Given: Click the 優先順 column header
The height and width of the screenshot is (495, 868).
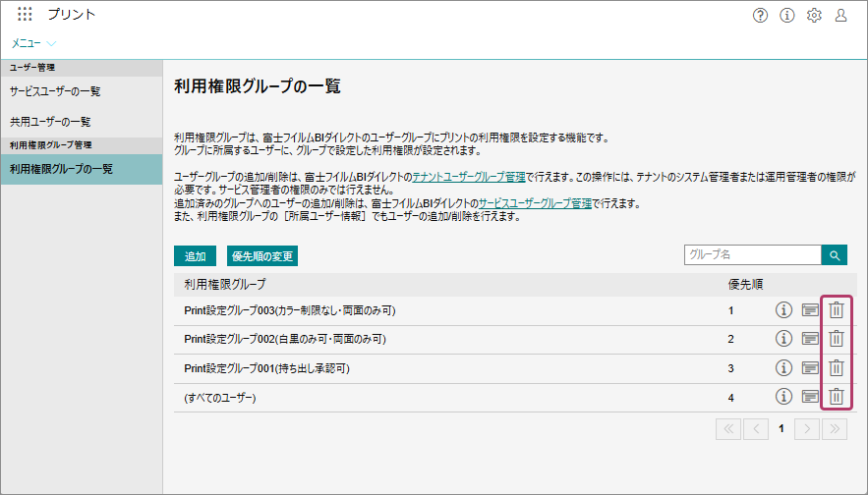Looking at the screenshot, I should pyautogui.click(x=745, y=284).
